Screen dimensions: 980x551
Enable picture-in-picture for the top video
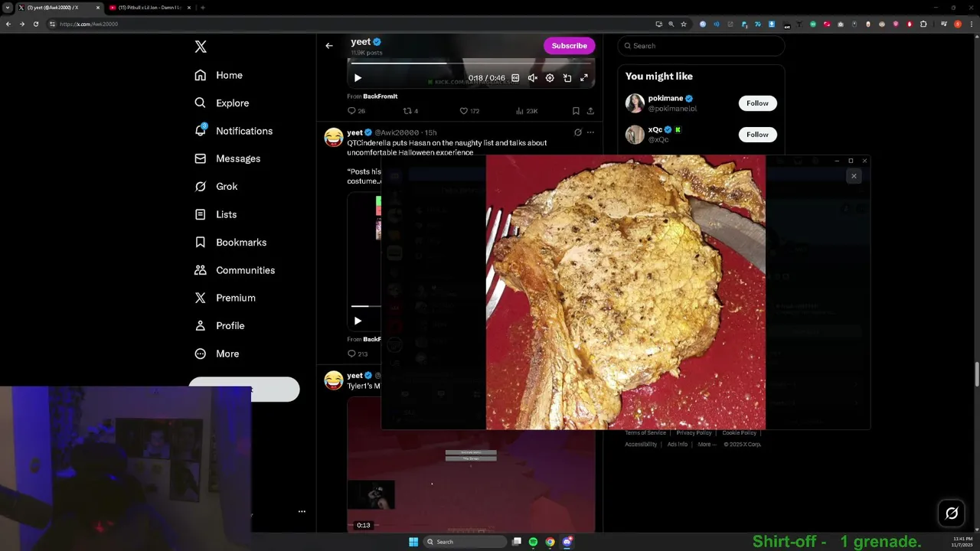tap(567, 78)
